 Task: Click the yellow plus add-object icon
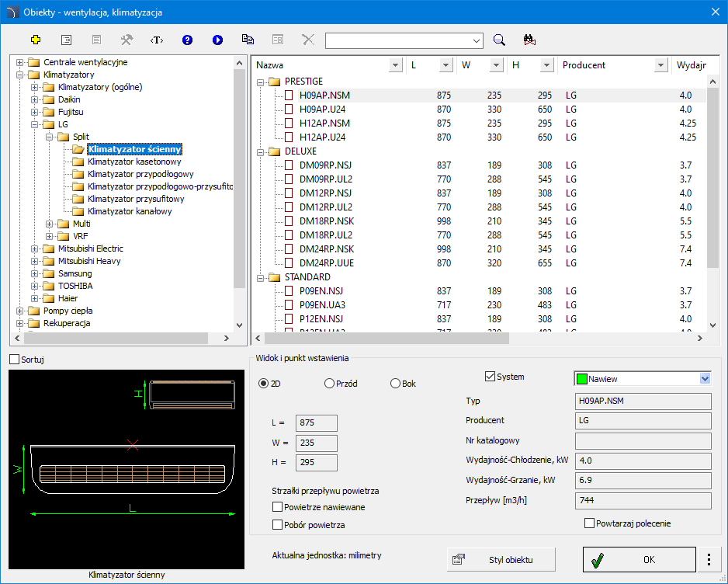[x=36, y=40]
